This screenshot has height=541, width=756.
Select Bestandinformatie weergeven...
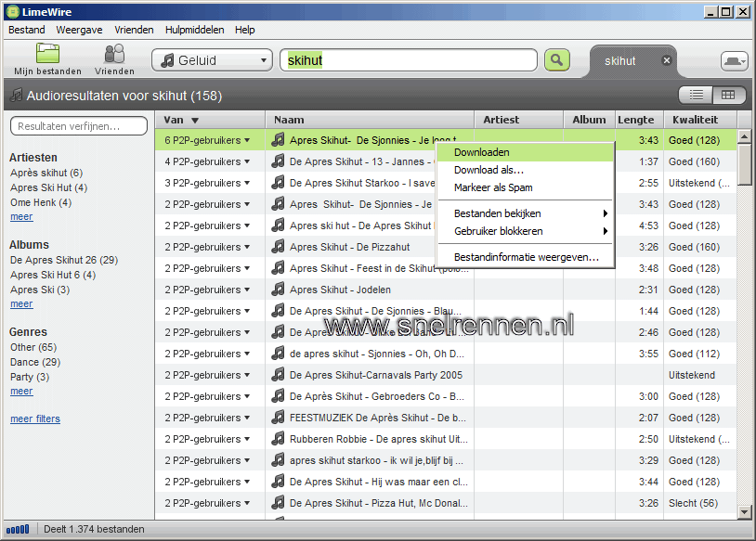coord(526,257)
